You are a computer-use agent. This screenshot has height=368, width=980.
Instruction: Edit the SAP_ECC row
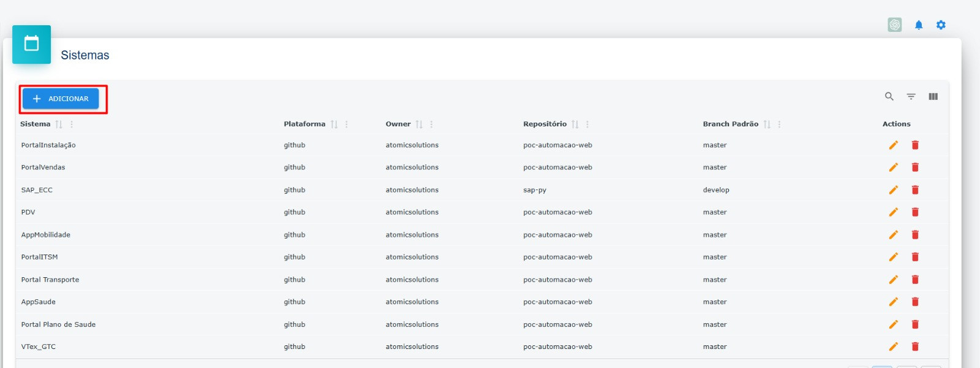[894, 190]
